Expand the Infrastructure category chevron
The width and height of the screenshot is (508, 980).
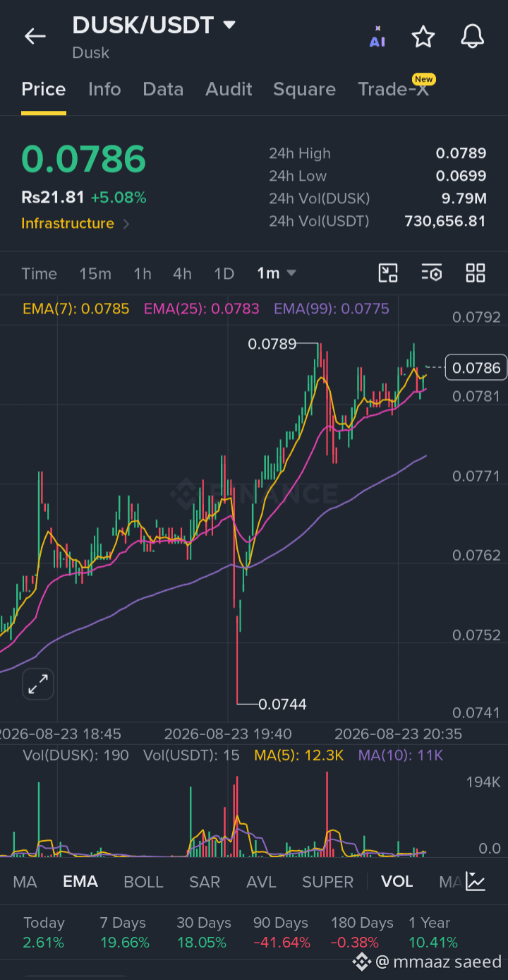point(126,224)
